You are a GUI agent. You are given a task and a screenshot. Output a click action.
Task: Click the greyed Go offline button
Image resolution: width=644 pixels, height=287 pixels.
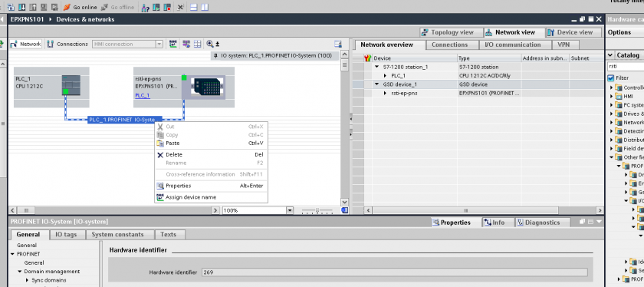coord(117,8)
